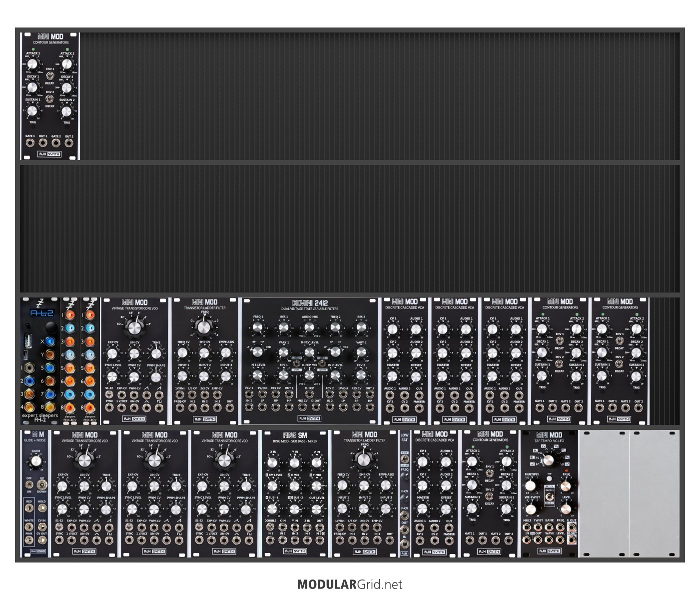This screenshot has width=700, height=595.
Task: Click the HOLD jack on Glide + Noise
Action: (42, 508)
